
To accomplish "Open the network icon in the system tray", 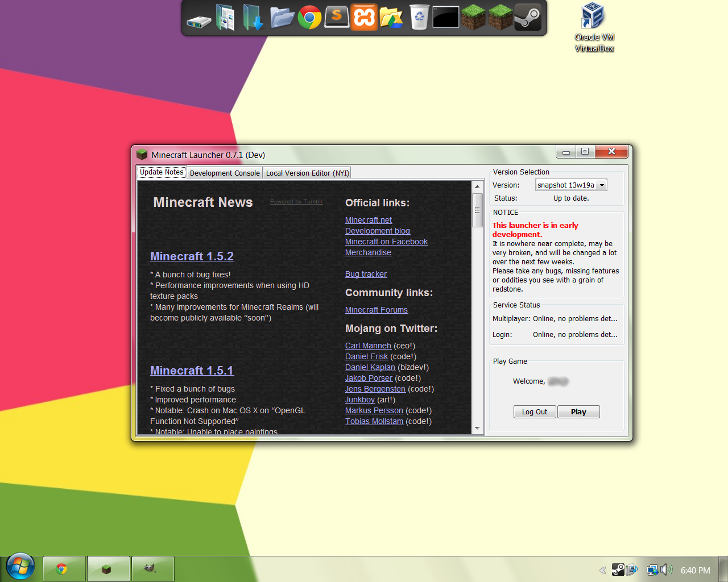I will click(x=652, y=570).
